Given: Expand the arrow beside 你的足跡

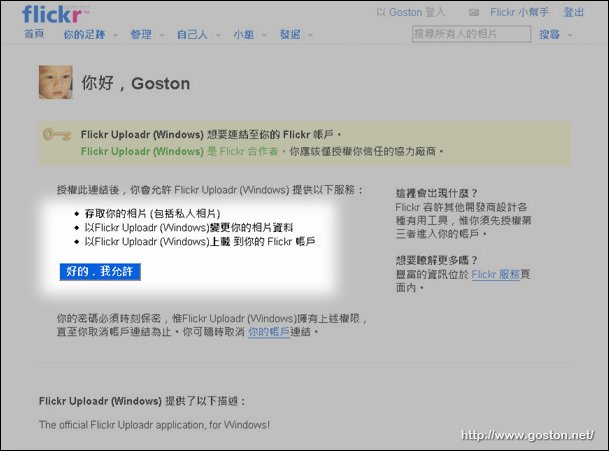Looking at the screenshot, I should pos(115,35).
